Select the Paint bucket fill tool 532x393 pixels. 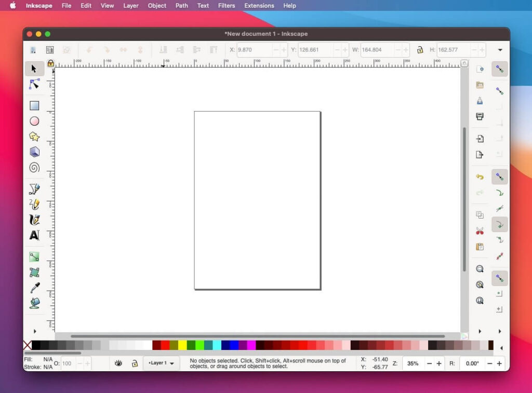point(35,303)
